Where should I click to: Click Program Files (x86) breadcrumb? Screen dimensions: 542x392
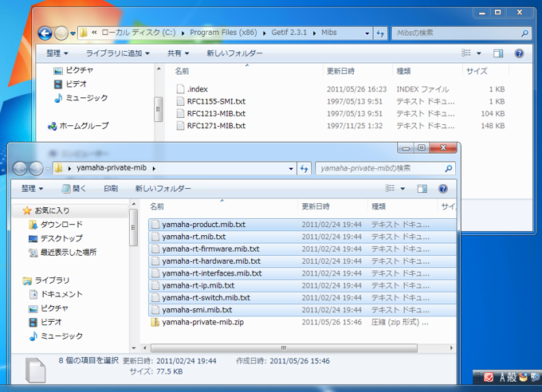pos(223,33)
